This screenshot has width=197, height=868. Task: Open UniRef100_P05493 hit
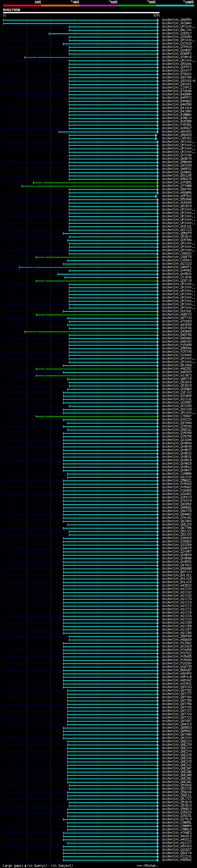click(177, 484)
